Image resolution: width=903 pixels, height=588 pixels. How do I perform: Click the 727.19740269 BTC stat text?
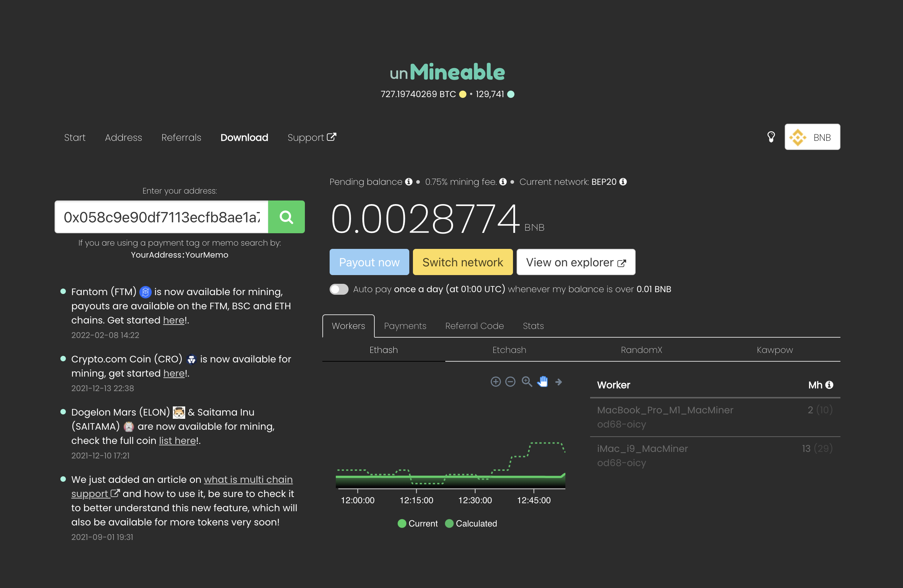coord(418,94)
